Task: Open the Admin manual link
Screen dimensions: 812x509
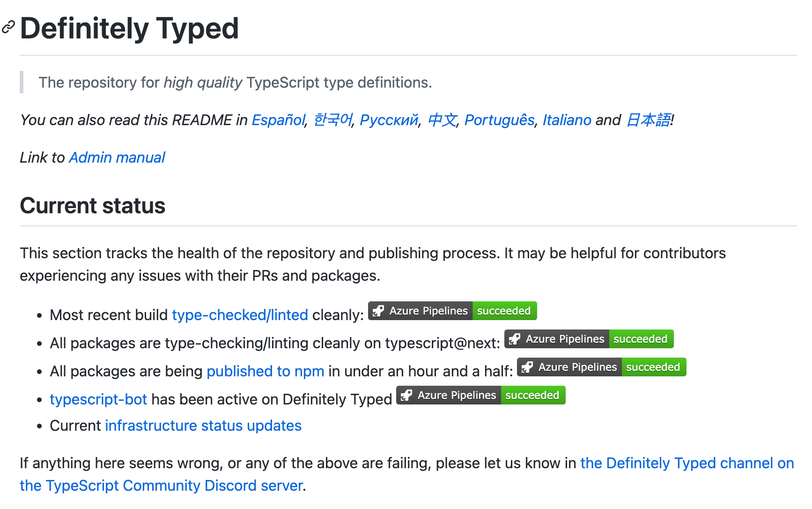Action: point(117,157)
